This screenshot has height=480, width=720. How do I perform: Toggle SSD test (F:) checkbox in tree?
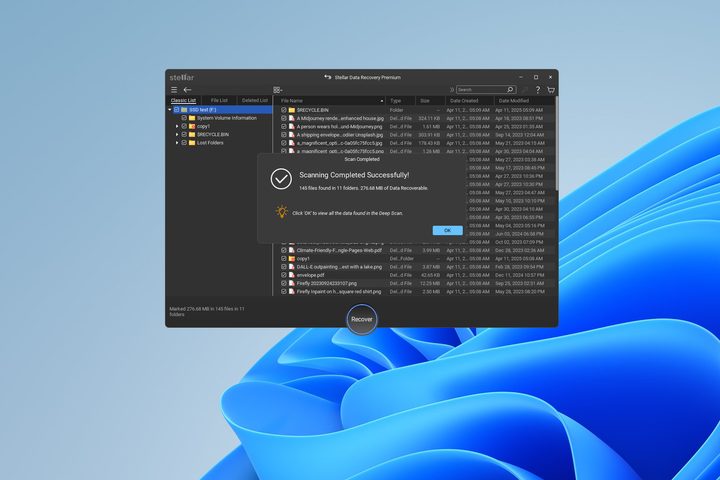176,110
